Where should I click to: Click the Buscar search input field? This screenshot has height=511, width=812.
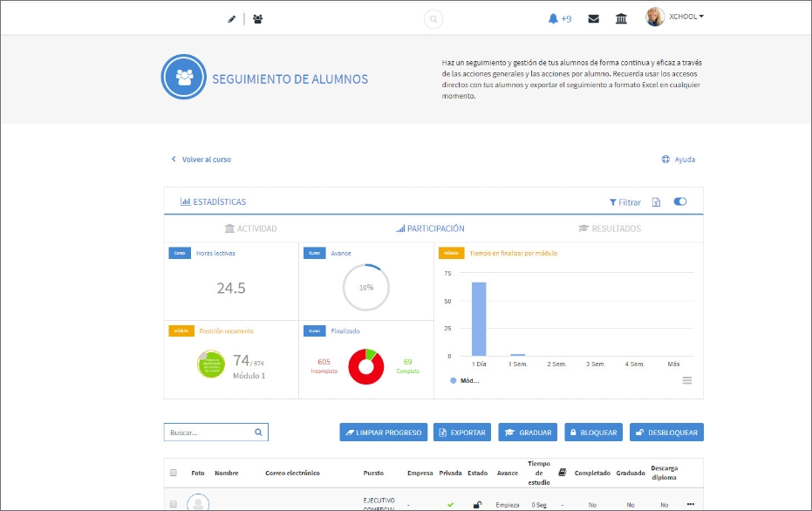[216, 433]
